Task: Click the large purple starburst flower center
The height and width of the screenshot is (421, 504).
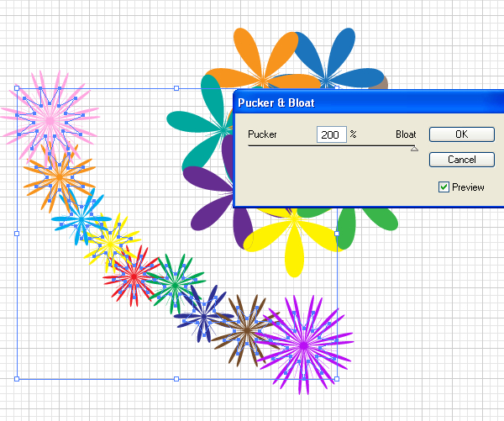Action: [x=304, y=345]
